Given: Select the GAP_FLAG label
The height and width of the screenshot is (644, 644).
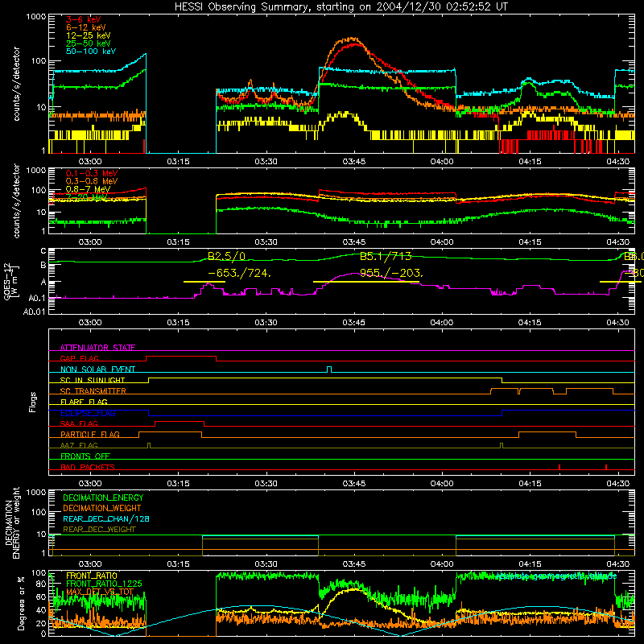Looking at the screenshot, I should [x=79, y=358].
